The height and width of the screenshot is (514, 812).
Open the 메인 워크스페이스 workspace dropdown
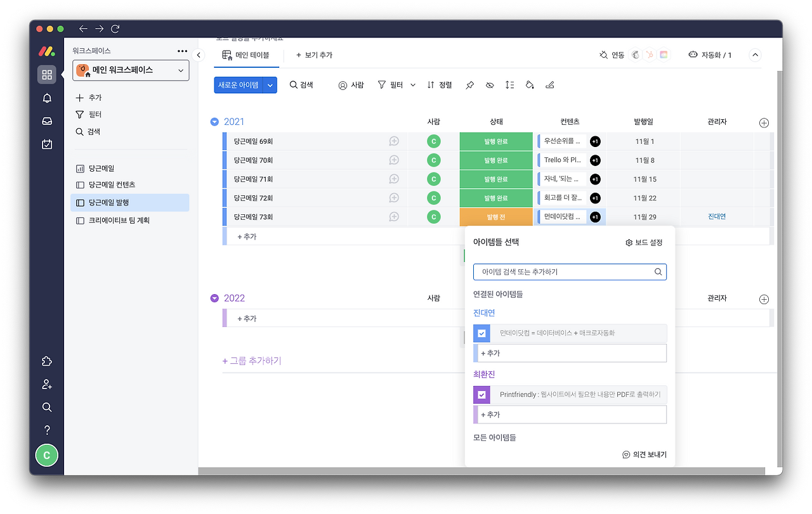click(x=131, y=70)
